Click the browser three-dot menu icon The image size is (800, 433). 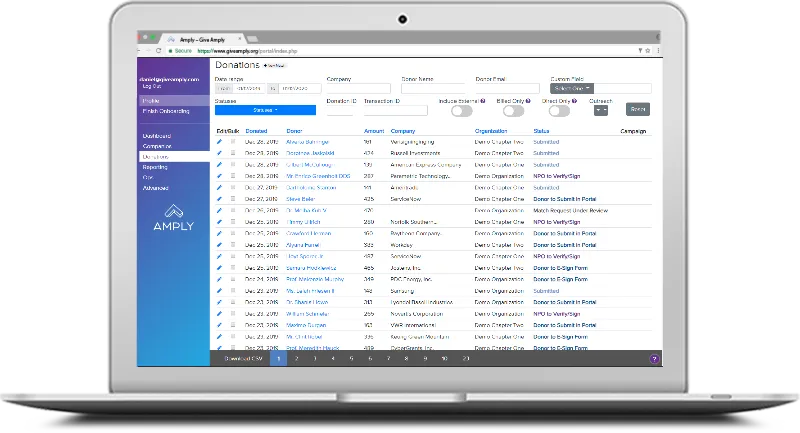(x=658, y=50)
